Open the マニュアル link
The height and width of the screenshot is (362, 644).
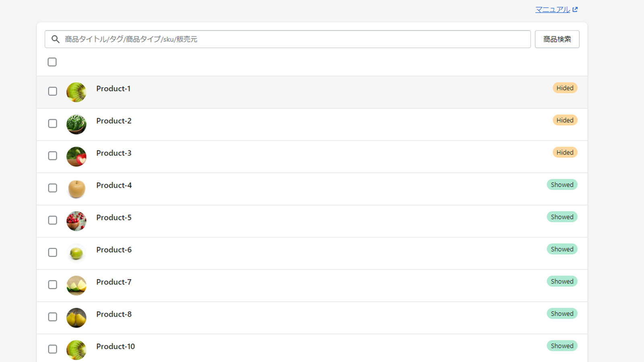pyautogui.click(x=552, y=9)
